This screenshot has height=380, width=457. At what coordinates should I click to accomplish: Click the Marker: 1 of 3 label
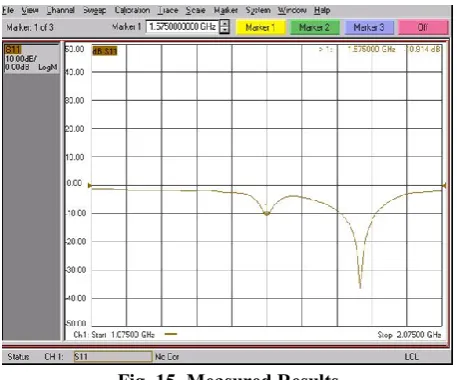tap(30, 27)
